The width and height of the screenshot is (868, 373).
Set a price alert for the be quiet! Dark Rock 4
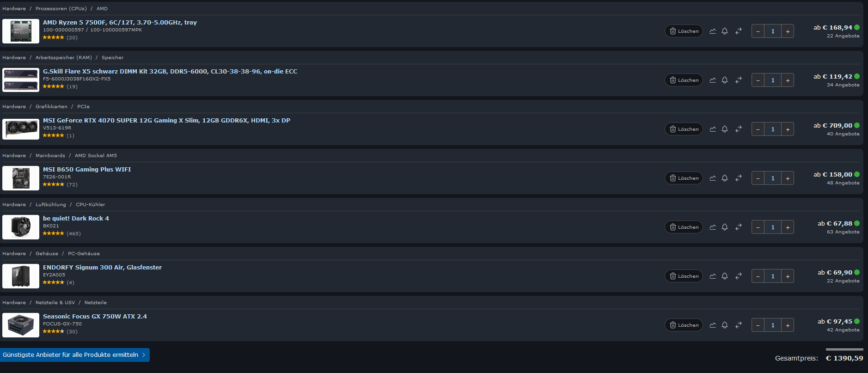725,227
